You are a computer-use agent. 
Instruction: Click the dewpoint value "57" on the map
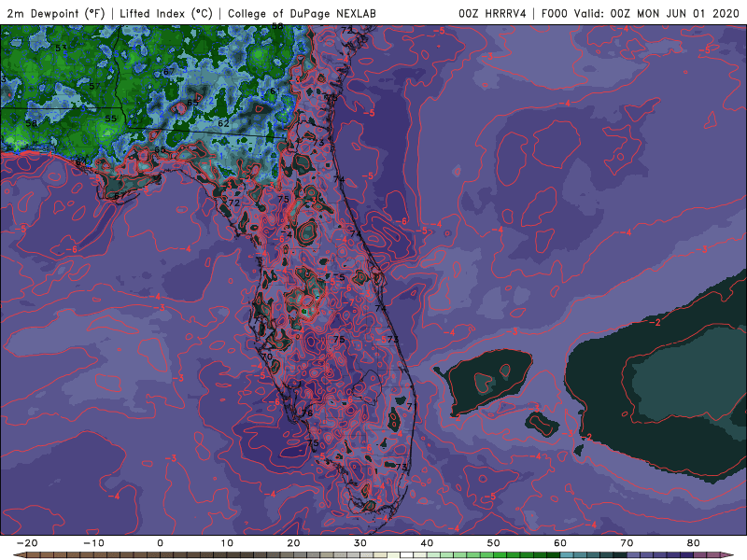click(94, 86)
